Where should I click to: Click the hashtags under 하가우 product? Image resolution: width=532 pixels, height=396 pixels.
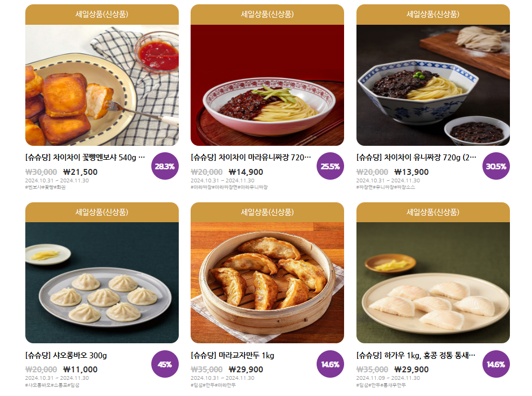coord(381,385)
